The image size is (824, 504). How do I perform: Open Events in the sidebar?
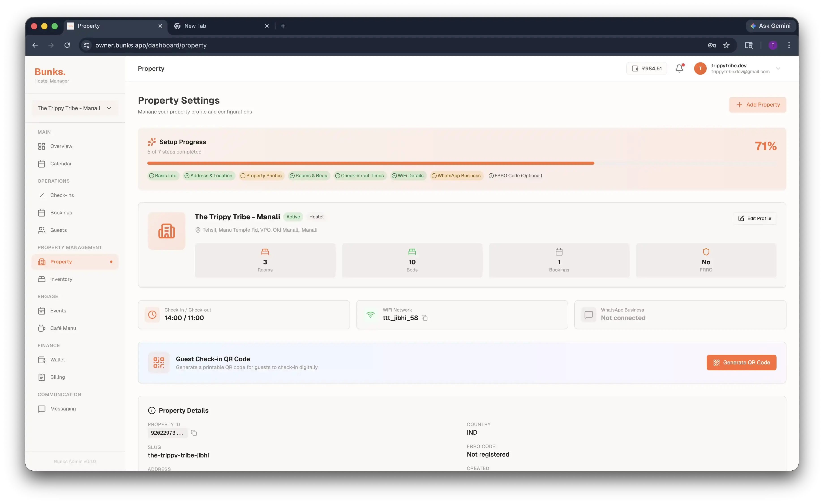[75, 311]
